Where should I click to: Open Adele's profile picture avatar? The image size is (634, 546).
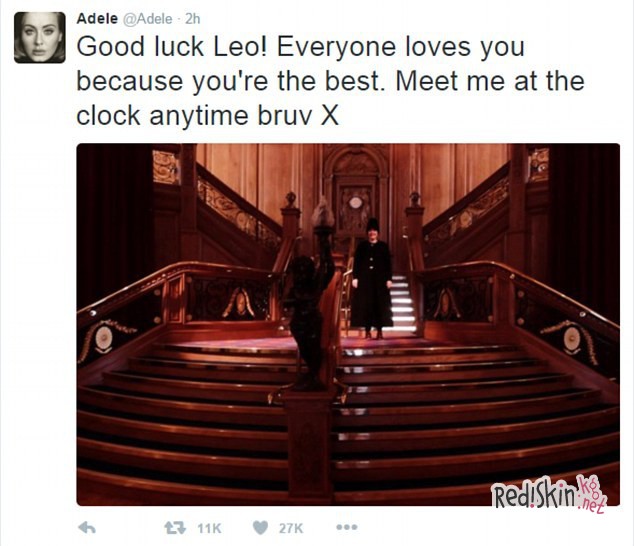pos(40,37)
